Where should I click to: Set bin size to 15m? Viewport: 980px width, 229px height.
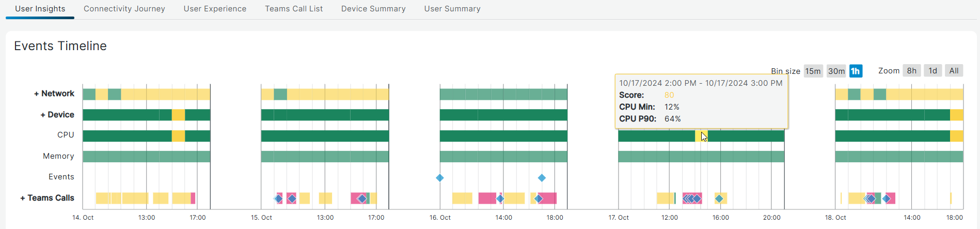click(x=813, y=71)
